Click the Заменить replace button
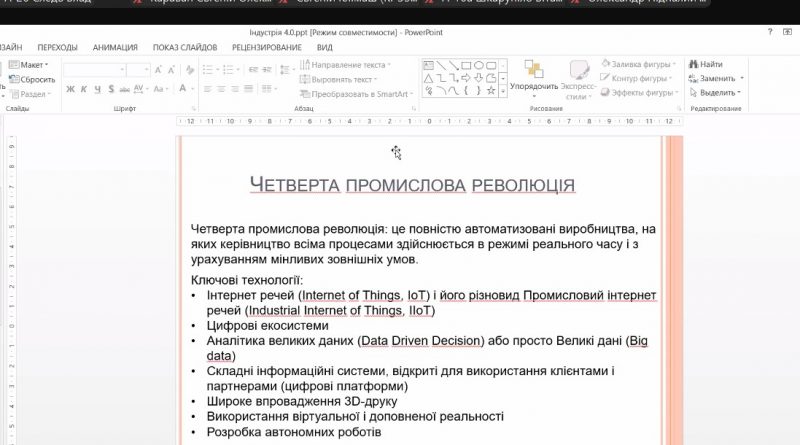800x445 pixels. coord(716,78)
